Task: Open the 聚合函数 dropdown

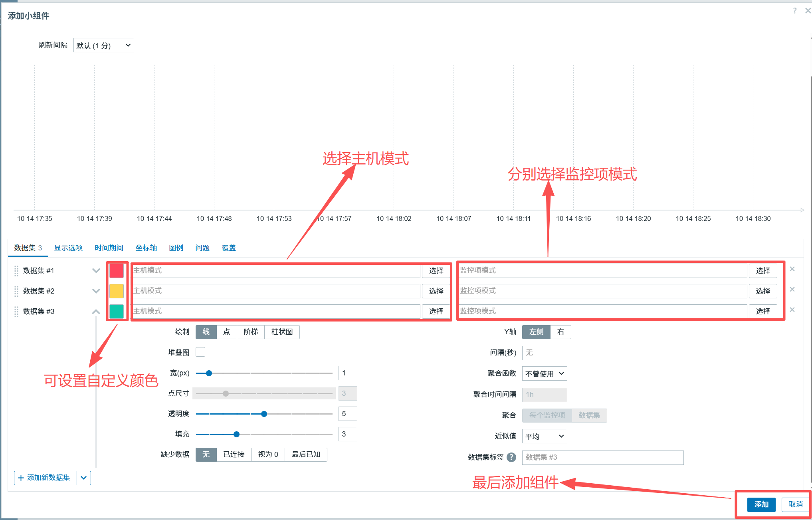Action: coord(544,374)
